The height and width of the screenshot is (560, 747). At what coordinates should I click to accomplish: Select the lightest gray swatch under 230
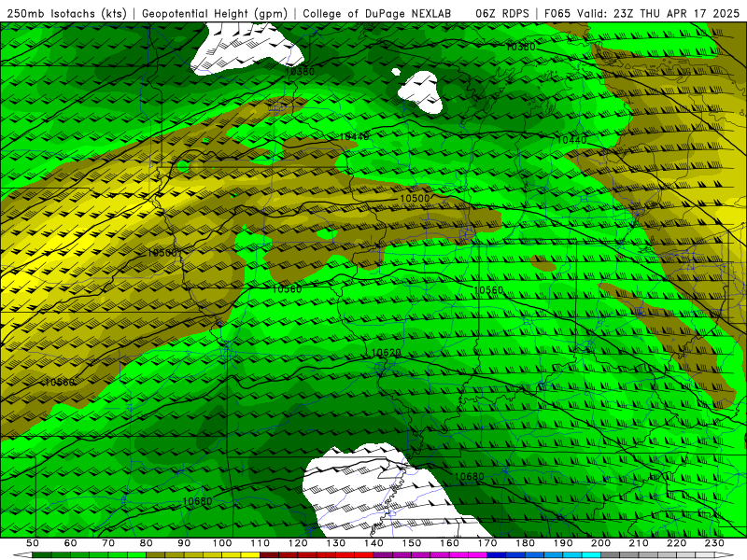705,555
